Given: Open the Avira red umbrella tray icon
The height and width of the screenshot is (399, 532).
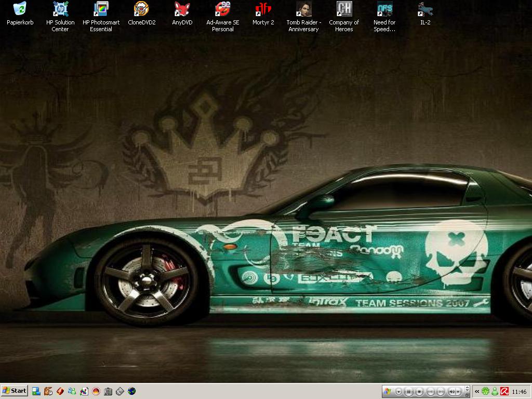Looking at the screenshot, I should [x=504, y=391].
